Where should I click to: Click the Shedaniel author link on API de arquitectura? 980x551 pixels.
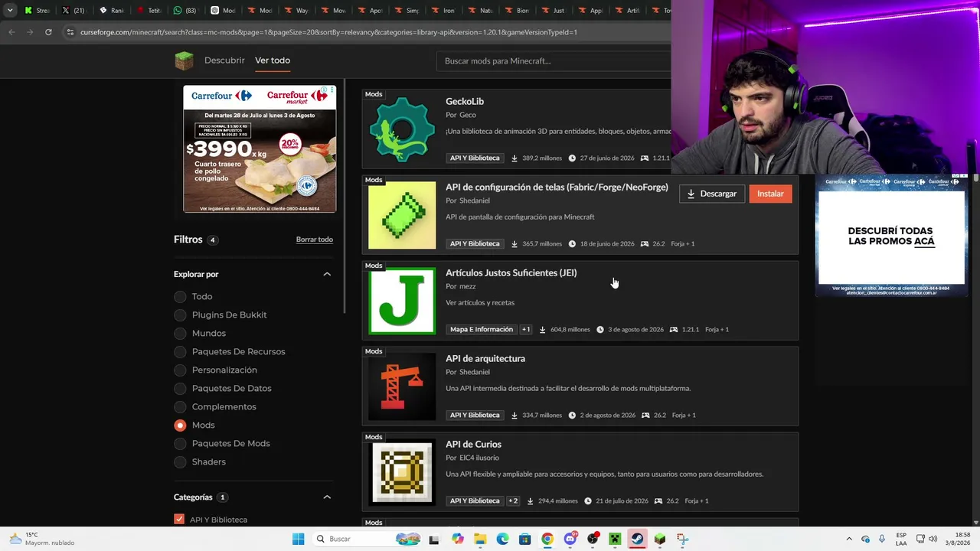pos(475,372)
